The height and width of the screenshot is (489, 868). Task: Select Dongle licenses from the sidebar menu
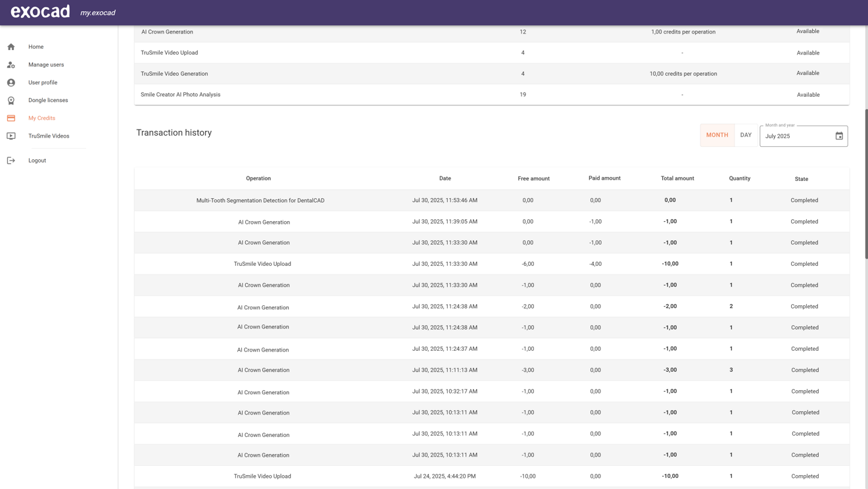[48, 100]
